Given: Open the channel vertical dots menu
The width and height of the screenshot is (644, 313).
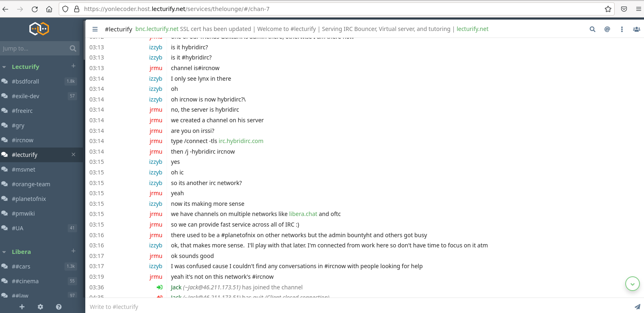Looking at the screenshot, I should pyautogui.click(x=622, y=29).
